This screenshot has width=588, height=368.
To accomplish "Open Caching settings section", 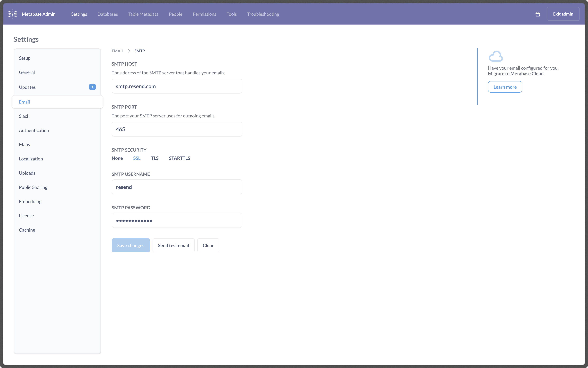I will (57, 230).
